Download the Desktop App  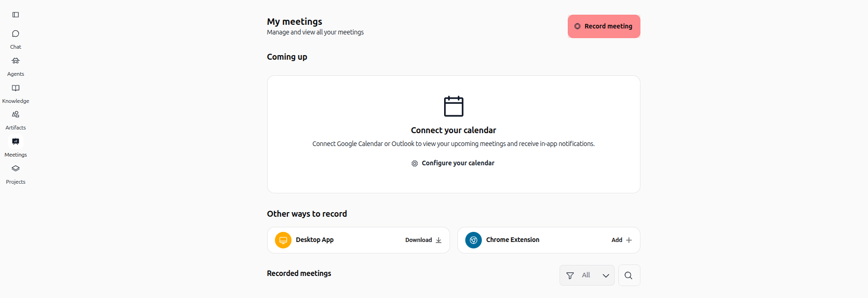(x=423, y=240)
